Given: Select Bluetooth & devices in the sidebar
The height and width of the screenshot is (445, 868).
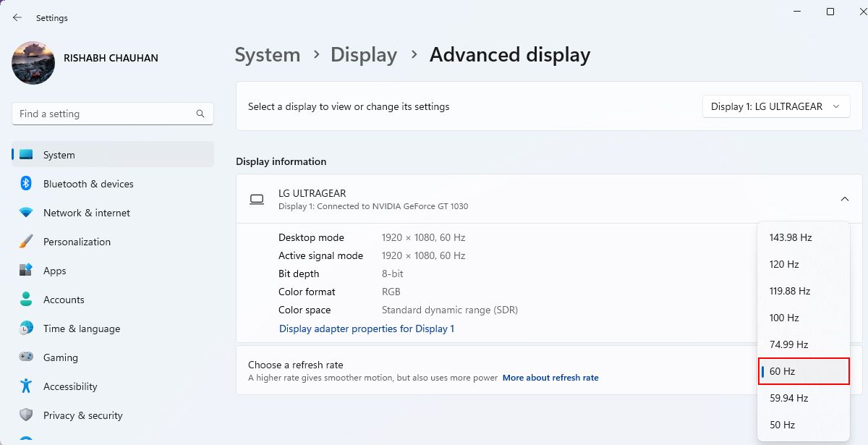Looking at the screenshot, I should coord(88,184).
